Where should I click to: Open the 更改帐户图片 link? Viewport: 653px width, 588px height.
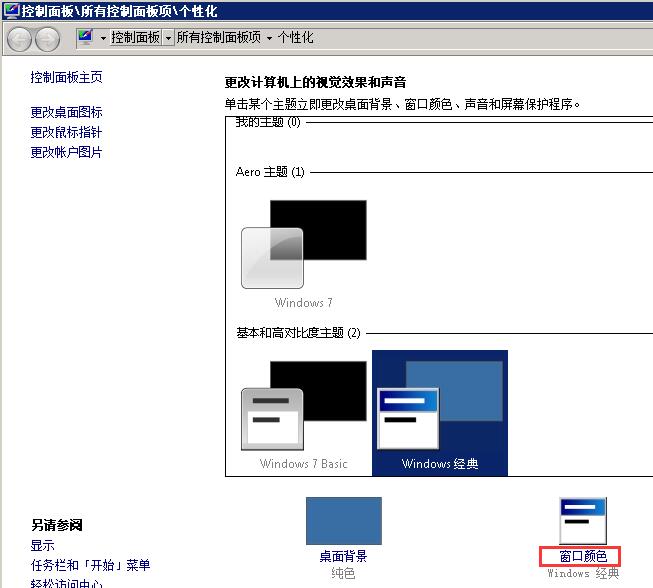pos(66,152)
